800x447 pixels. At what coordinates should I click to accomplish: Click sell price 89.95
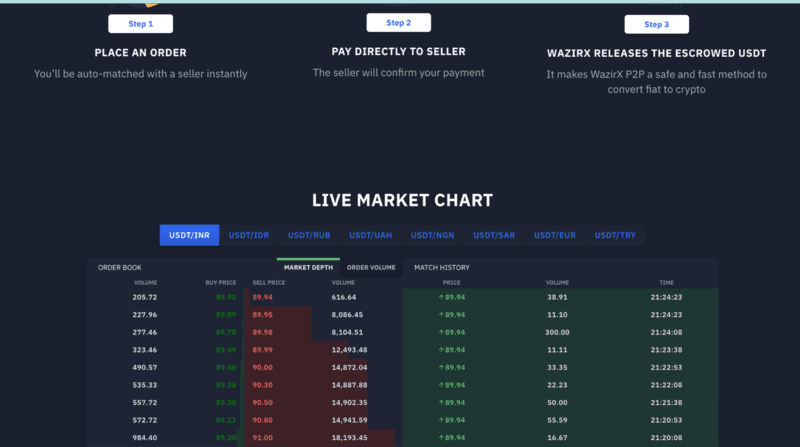262,315
